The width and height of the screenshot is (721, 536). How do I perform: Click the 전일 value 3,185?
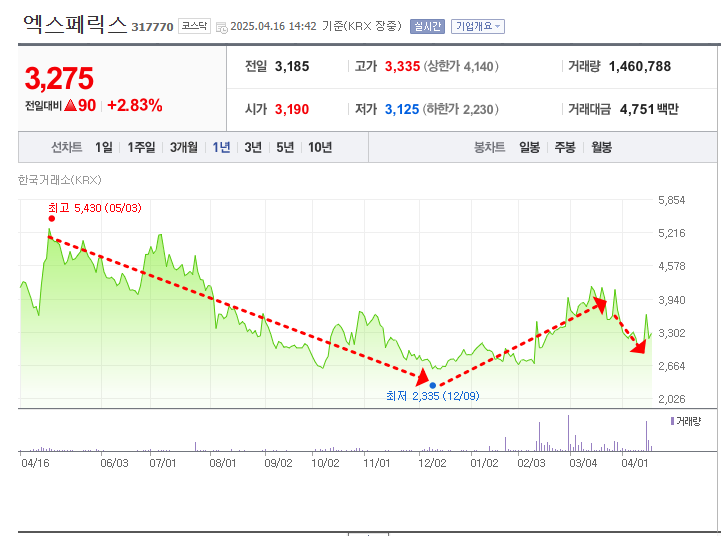(x=292, y=67)
